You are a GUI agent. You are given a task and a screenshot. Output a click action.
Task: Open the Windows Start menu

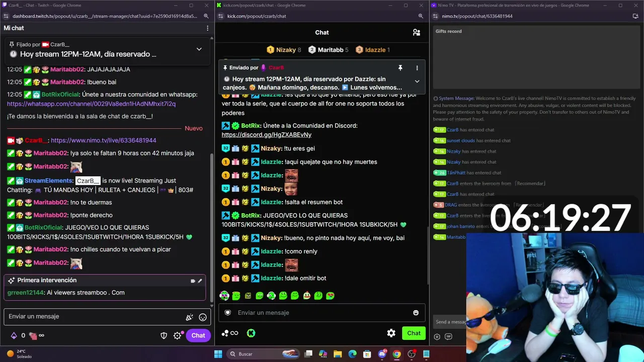pyautogui.click(x=218, y=354)
